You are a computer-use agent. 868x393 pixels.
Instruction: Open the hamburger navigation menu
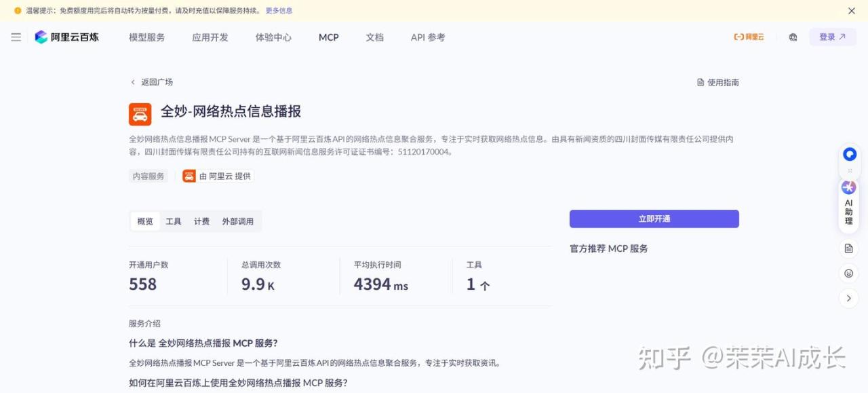click(x=16, y=37)
